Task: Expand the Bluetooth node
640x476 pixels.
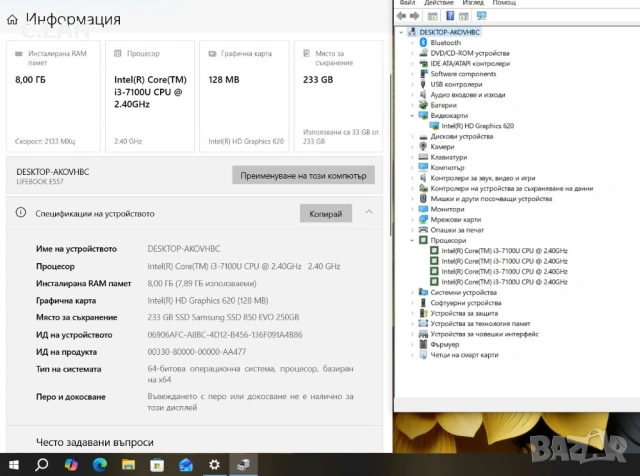Action: pos(412,42)
